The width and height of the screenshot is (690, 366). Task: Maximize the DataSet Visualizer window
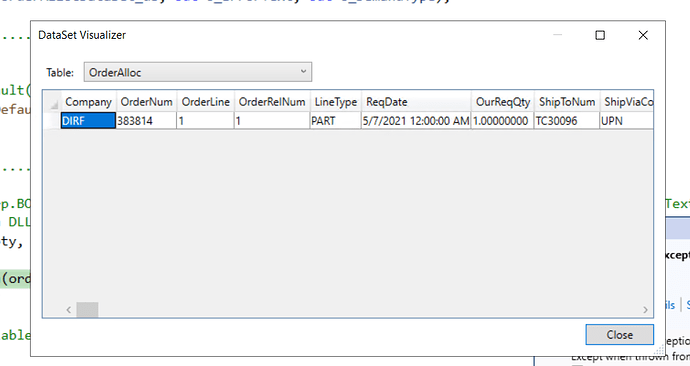[x=600, y=35]
